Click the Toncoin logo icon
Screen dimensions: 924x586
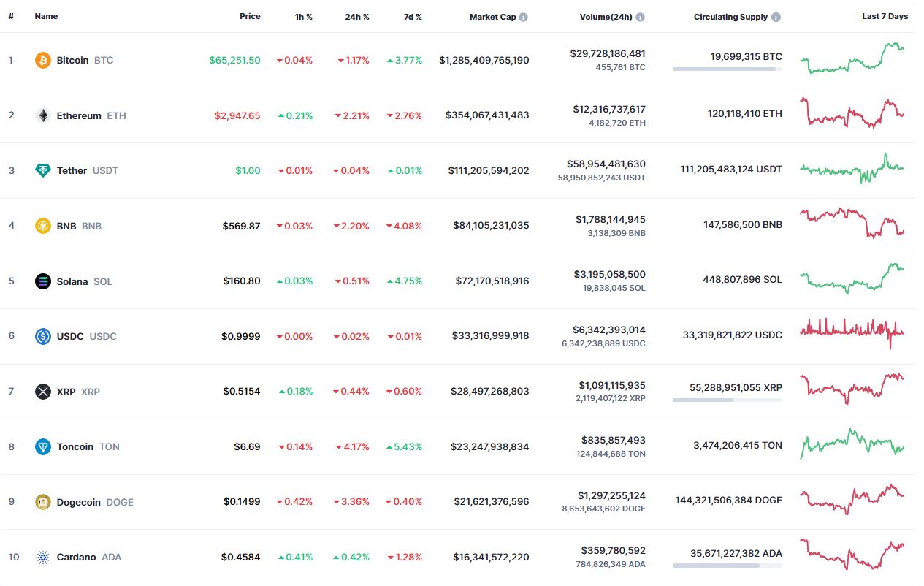(43, 446)
